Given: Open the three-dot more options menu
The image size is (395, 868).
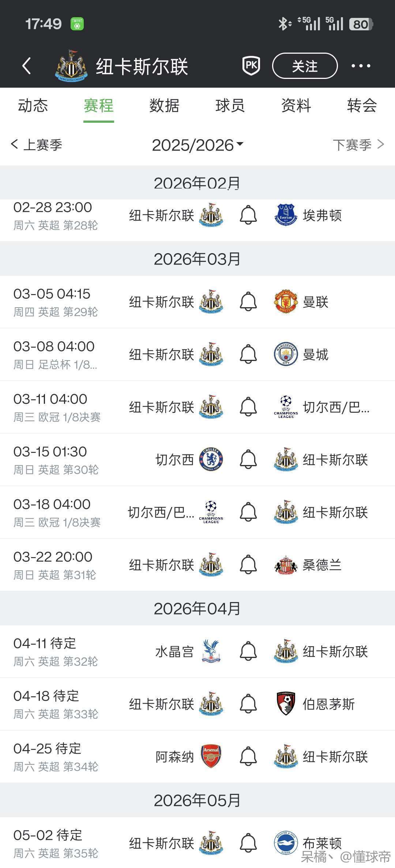Looking at the screenshot, I should (361, 66).
